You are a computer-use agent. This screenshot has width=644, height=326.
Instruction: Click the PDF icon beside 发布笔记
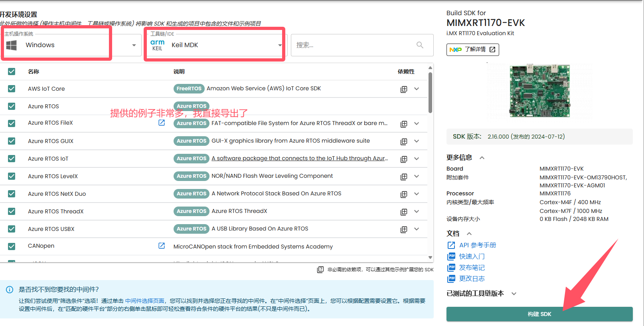click(451, 267)
